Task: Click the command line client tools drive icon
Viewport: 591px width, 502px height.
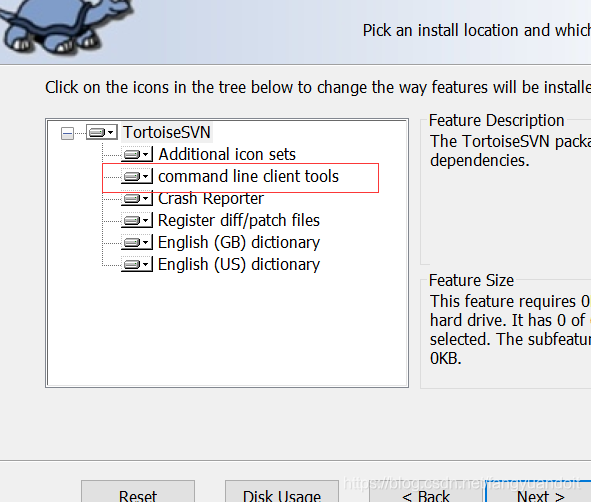Action: 137,176
